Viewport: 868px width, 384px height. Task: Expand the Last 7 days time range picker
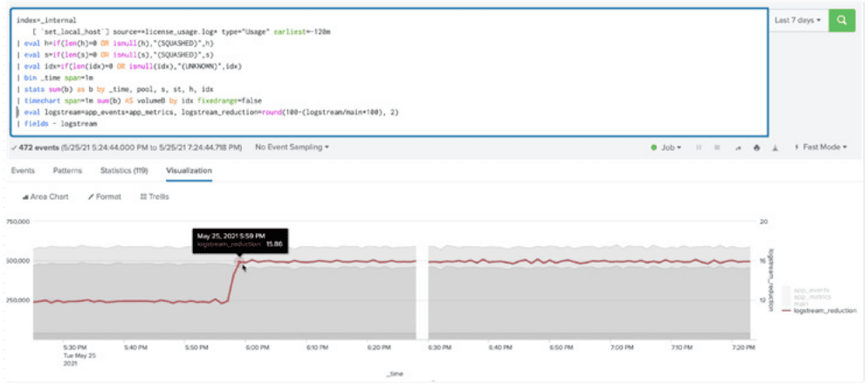[797, 20]
